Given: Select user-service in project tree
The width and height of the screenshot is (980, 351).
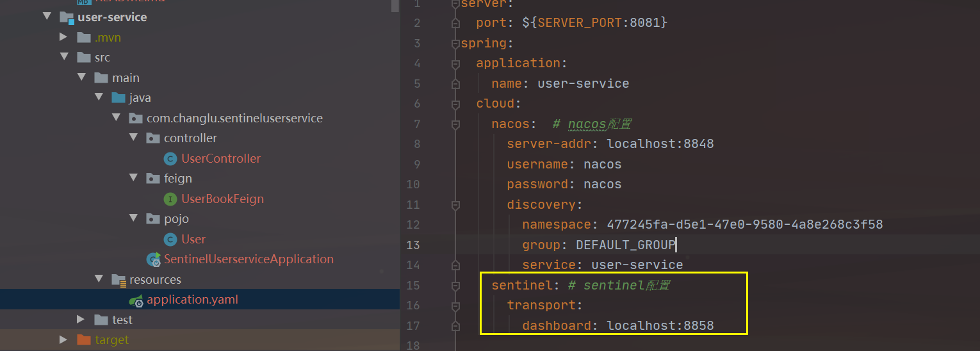Looking at the screenshot, I should 112,17.
